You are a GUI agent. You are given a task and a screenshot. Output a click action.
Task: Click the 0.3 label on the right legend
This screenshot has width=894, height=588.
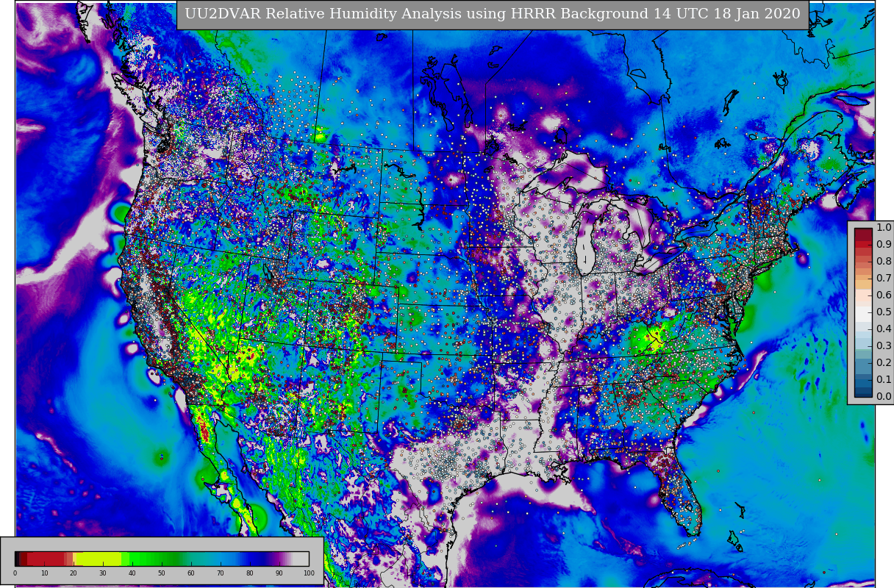point(884,345)
